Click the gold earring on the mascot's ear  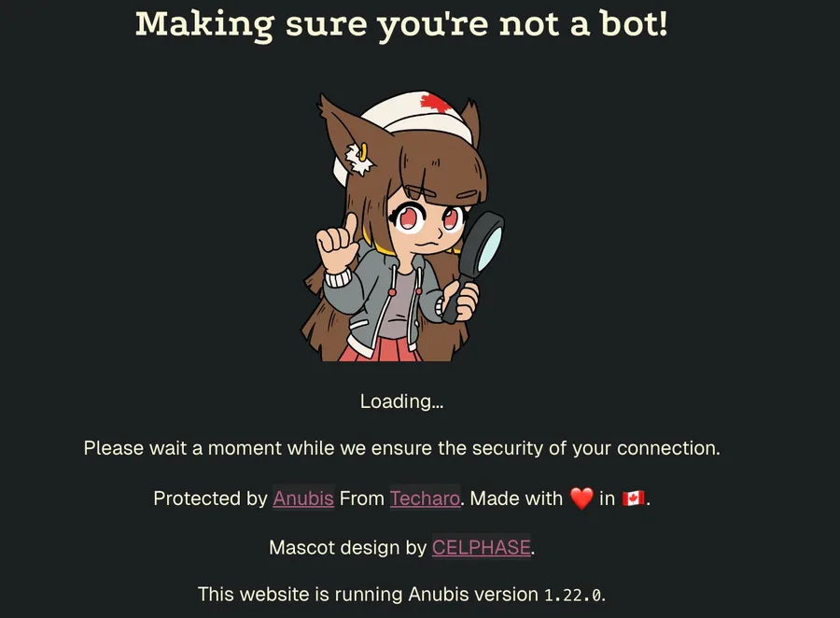[364, 151]
